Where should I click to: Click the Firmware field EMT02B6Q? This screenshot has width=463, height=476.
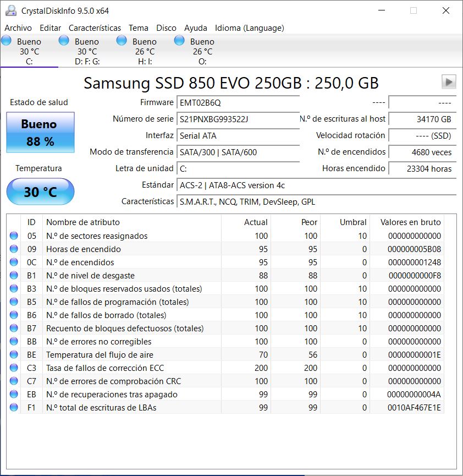238,103
